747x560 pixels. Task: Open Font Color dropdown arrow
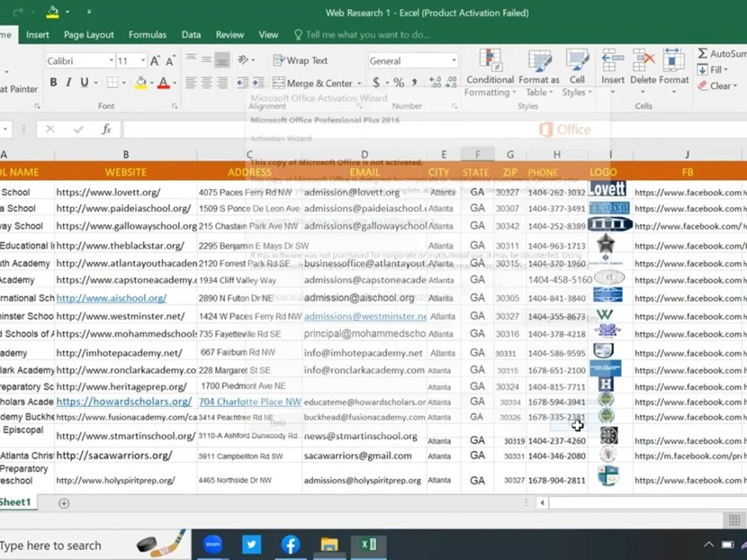(x=174, y=83)
